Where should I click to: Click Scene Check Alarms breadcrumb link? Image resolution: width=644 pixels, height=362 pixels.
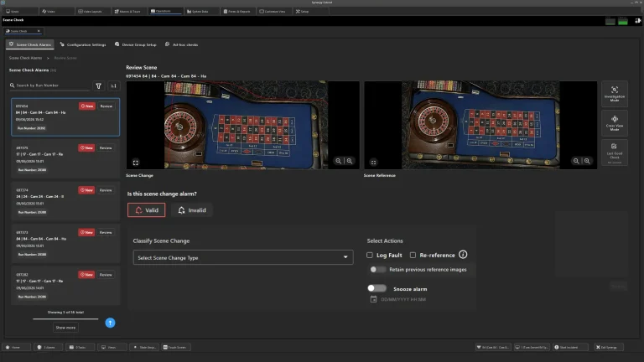click(x=25, y=58)
